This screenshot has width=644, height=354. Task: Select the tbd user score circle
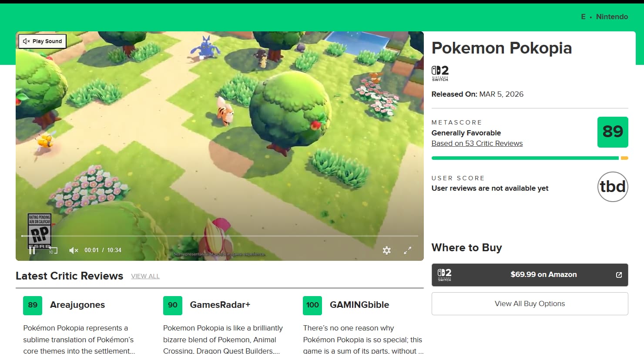(x=613, y=187)
